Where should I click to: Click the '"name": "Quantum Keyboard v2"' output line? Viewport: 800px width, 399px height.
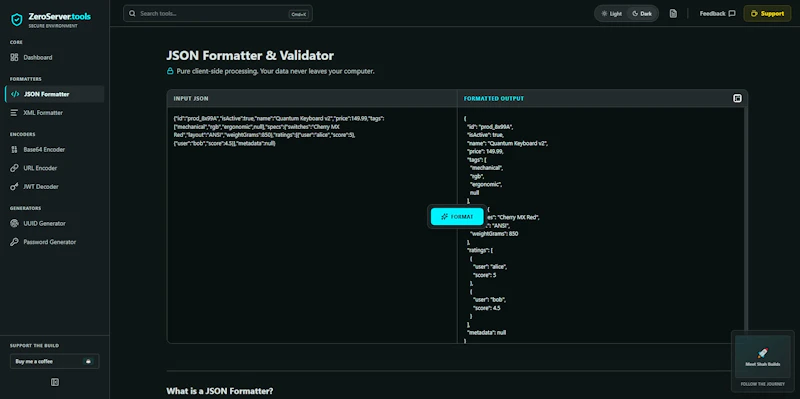(507, 143)
